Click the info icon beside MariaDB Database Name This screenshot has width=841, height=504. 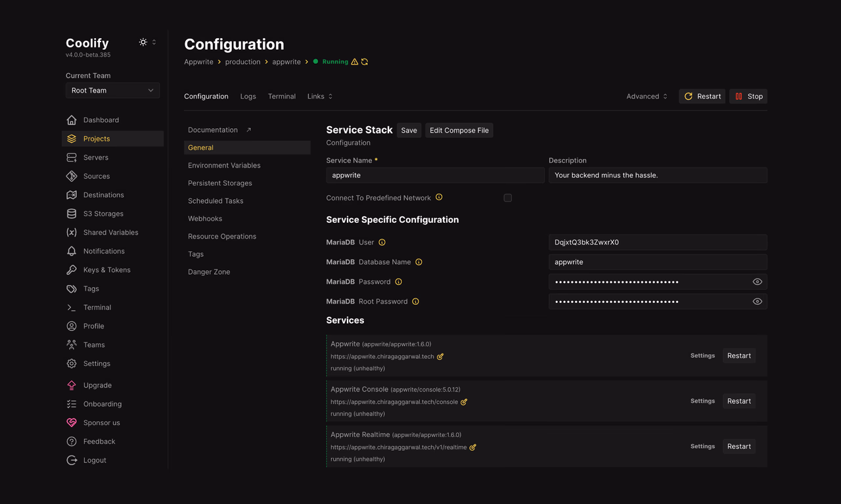[x=419, y=262]
